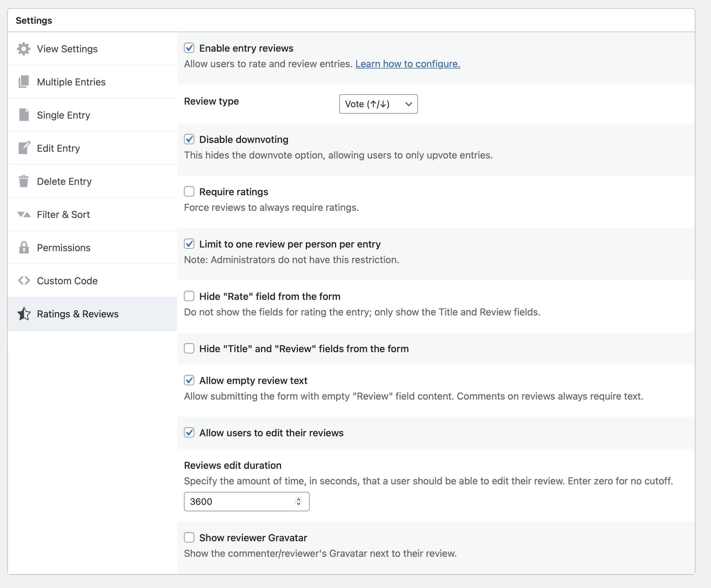Open the Learn how to configure link
This screenshot has width=711, height=588.
point(407,64)
